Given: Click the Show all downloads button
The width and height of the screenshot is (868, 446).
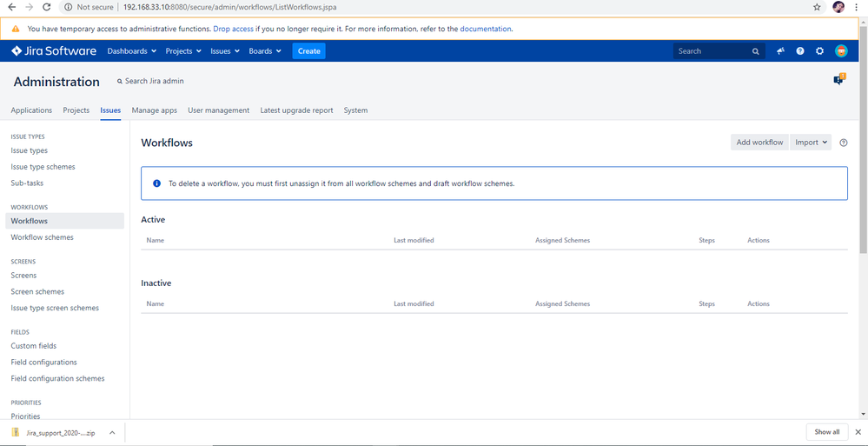Looking at the screenshot, I should pyautogui.click(x=827, y=432).
